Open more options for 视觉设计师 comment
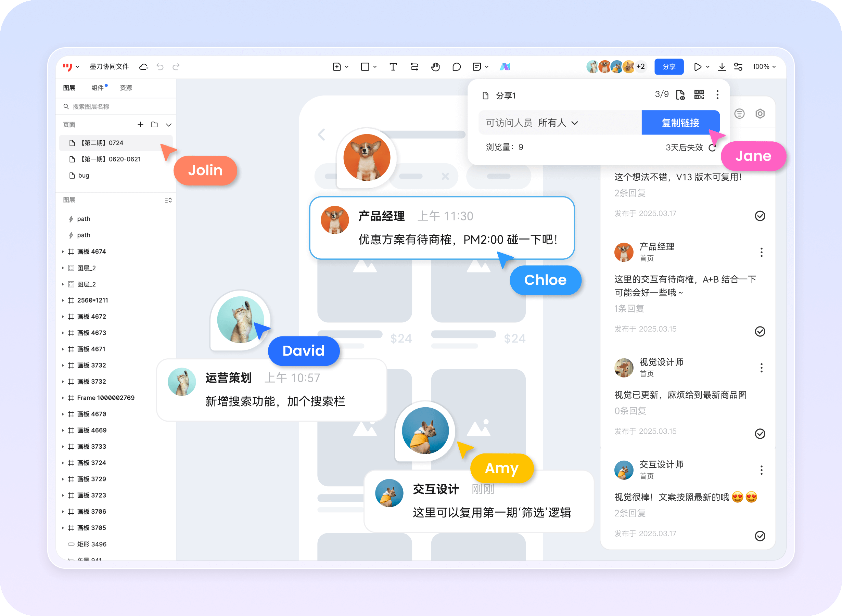This screenshot has height=616, width=842. click(762, 368)
